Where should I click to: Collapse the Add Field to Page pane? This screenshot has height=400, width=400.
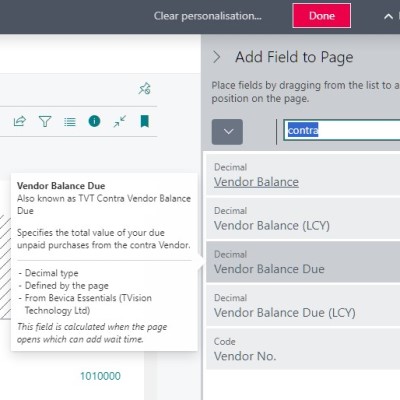[x=217, y=57]
